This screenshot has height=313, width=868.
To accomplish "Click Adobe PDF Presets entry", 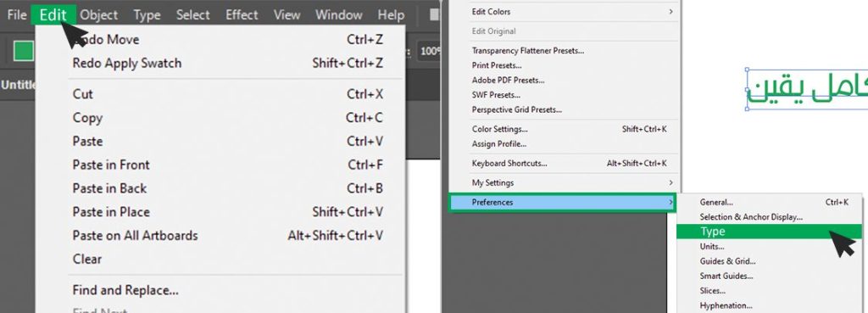I will point(509,81).
